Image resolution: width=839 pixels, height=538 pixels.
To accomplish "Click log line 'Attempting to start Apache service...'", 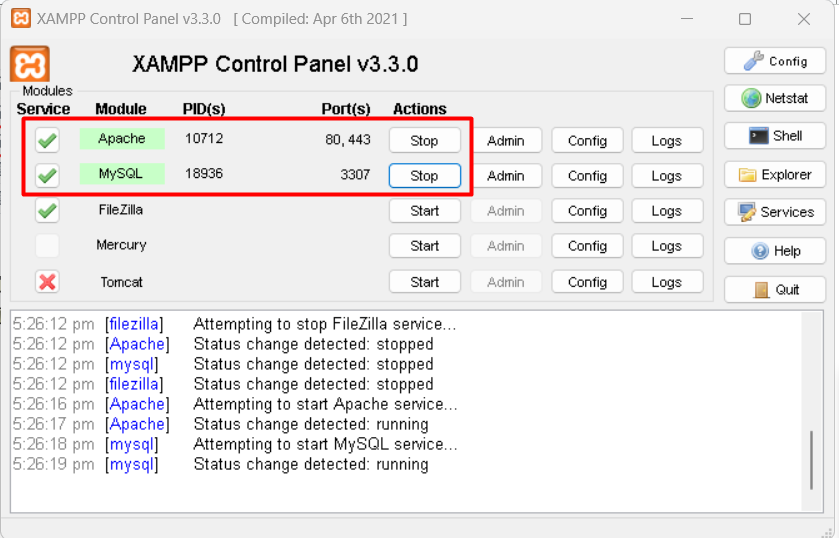I will (x=325, y=404).
